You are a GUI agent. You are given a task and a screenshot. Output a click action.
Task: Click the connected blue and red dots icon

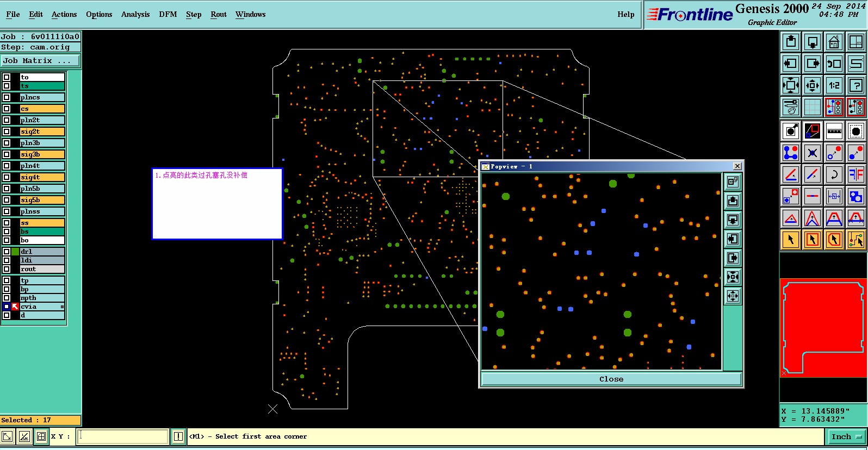point(791,153)
